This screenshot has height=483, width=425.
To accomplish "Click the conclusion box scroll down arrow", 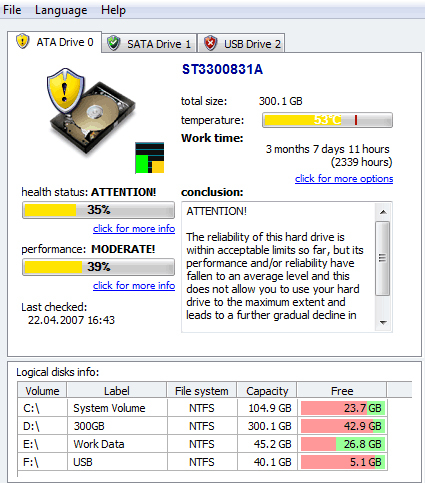I will tap(383, 322).
